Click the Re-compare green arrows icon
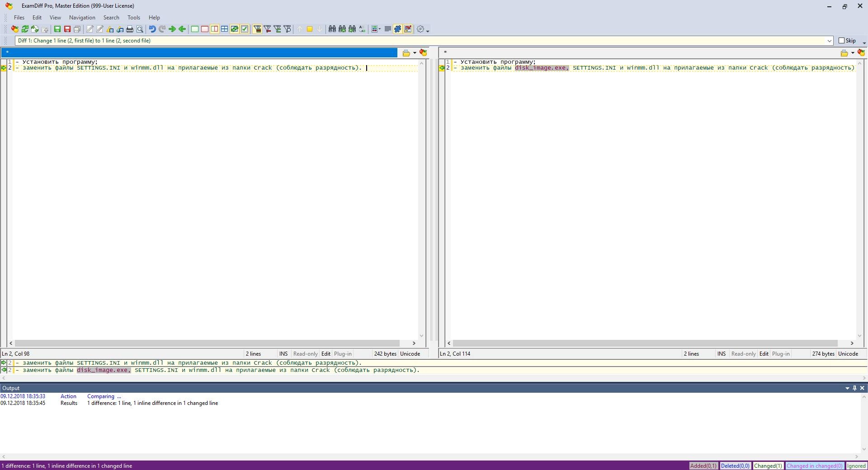The image size is (868, 470). click(25, 29)
